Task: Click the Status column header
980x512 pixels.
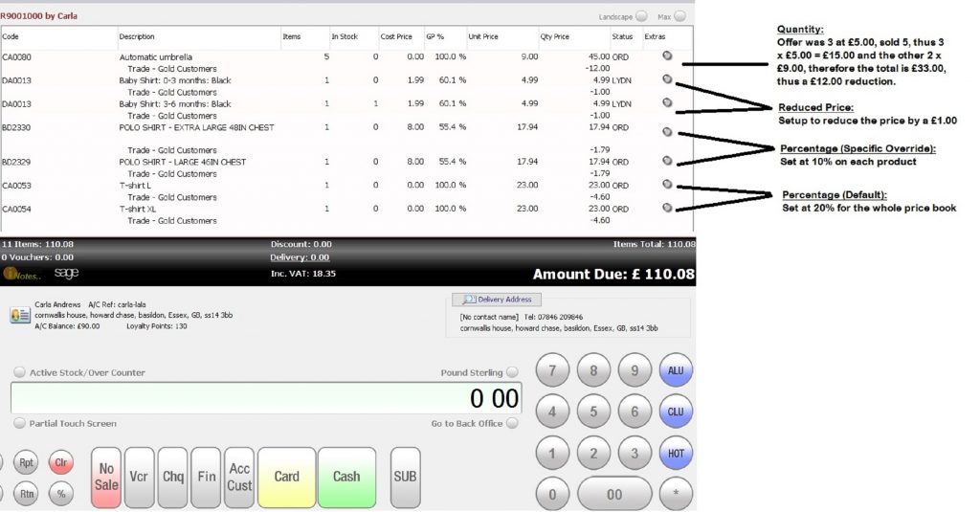Action: pos(622,36)
